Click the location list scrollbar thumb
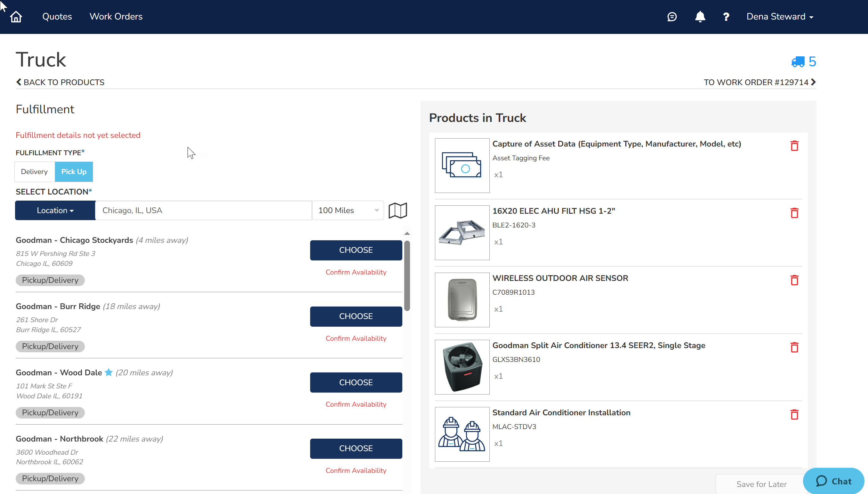Viewport: 868px width, 494px height. 407,275
